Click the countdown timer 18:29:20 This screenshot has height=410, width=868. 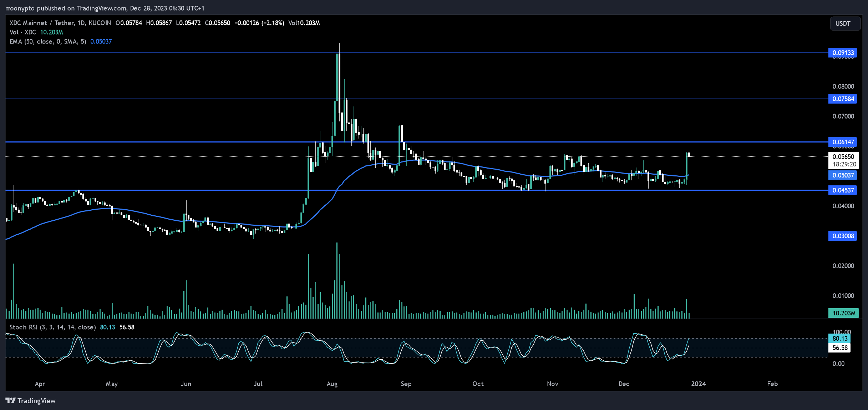click(844, 164)
